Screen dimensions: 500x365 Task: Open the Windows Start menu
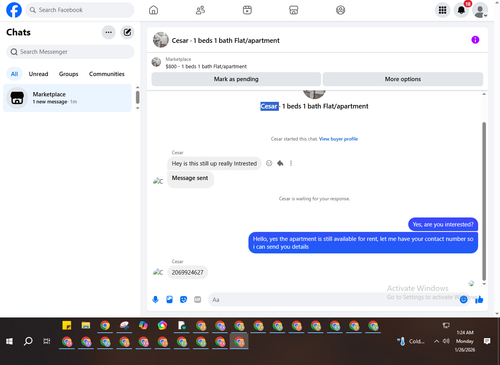[x=9, y=341]
